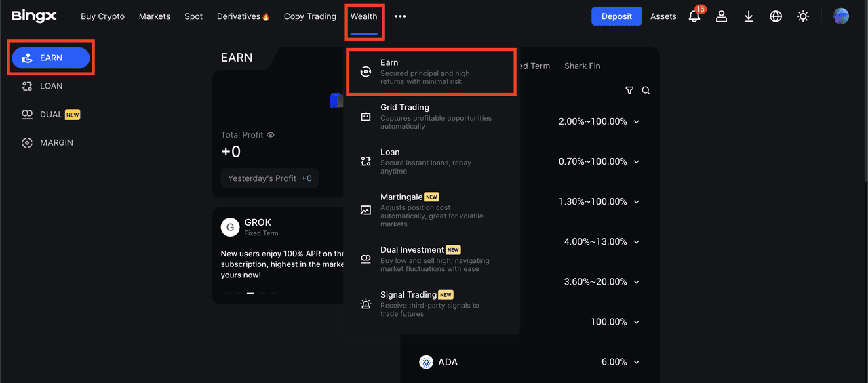Open the Buy Crypto menu

(102, 16)
